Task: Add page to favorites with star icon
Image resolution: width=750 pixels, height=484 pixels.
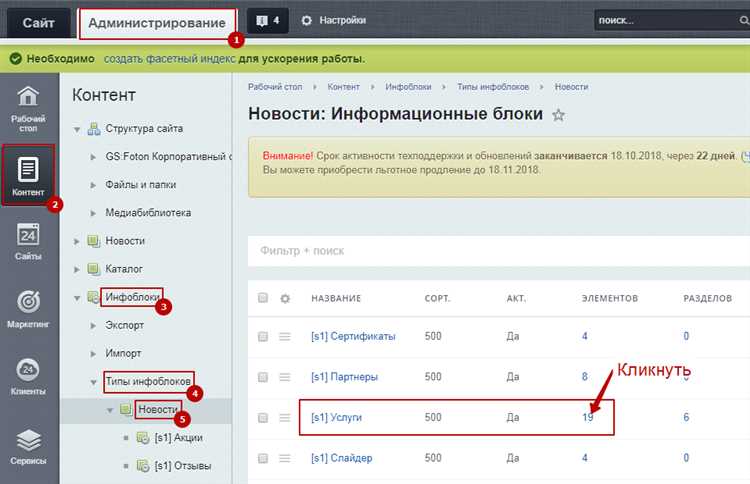Action: pyautogui.click(x=558, y=115)
